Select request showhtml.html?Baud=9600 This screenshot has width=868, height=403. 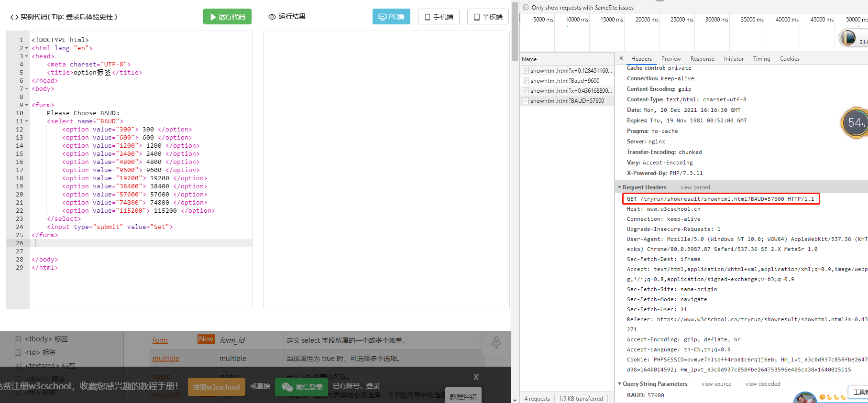(x=567, y=81)
